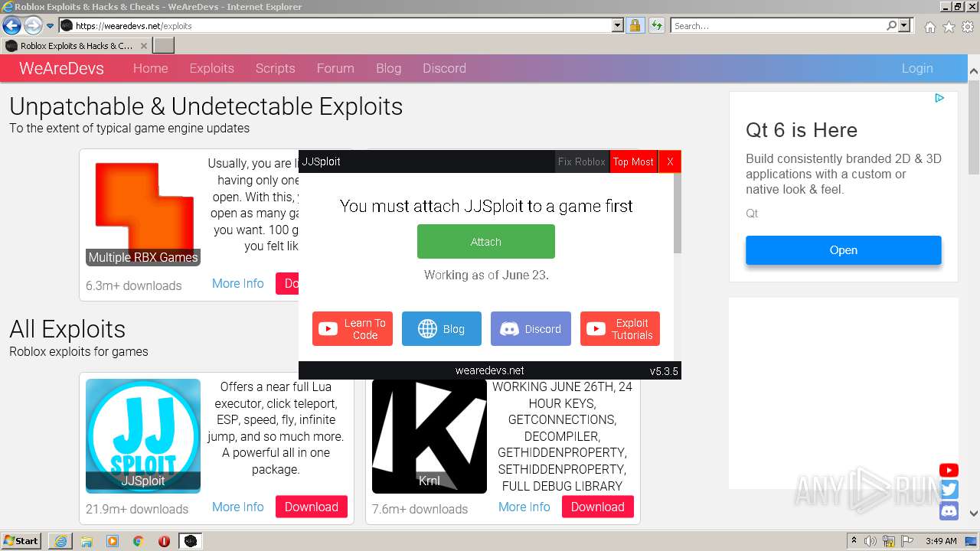Image resolution: width=980 pixels, height=551 pixels.
Task: Open the Home nav item
Action: pos(150,68)
